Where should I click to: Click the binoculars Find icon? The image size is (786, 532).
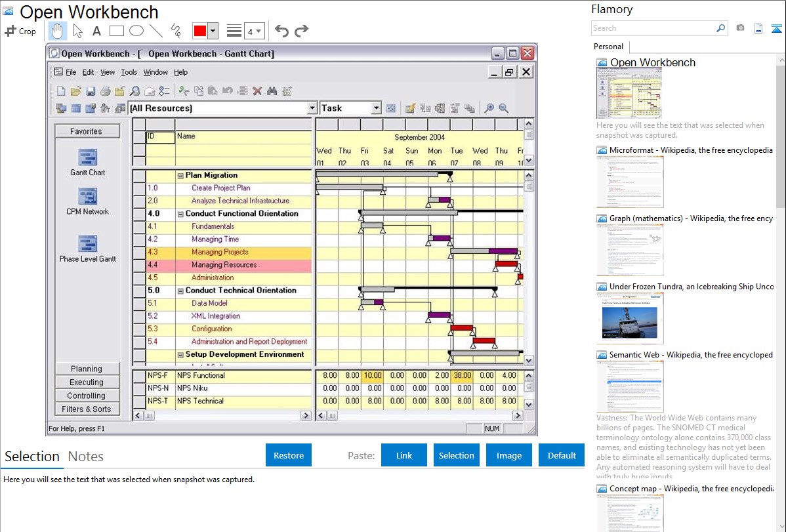272,91
